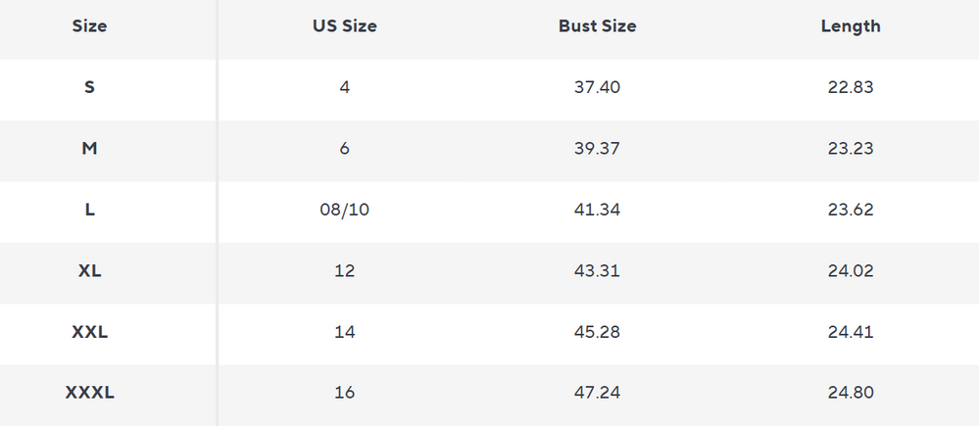Viewport: 980px width, 426px height.
Task: Click US size 12 cell
Action: pos(344,271)
